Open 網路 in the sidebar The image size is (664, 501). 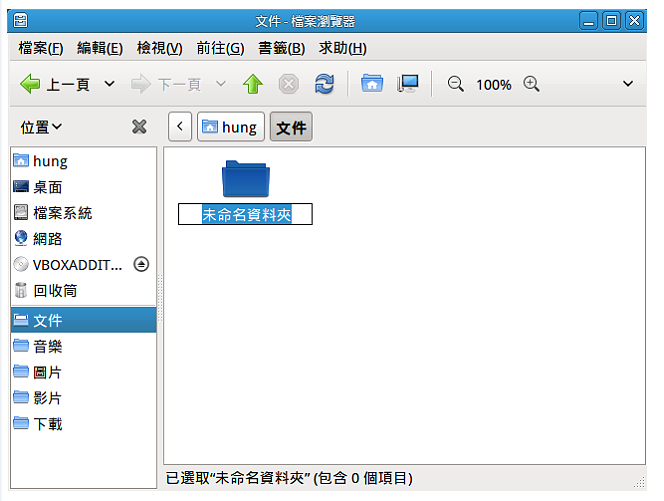(83, 239)
